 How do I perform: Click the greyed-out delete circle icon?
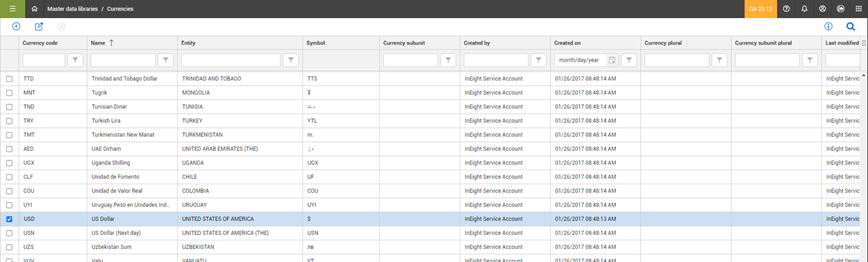pyautogui.click(x=61, y=26)
